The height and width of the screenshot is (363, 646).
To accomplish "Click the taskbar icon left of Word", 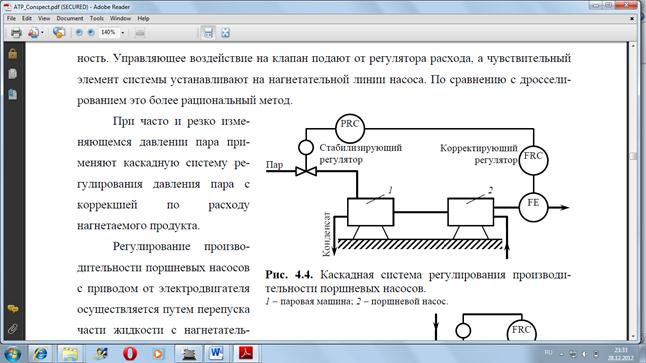I will pyautogui.click(x=189, y=354).
